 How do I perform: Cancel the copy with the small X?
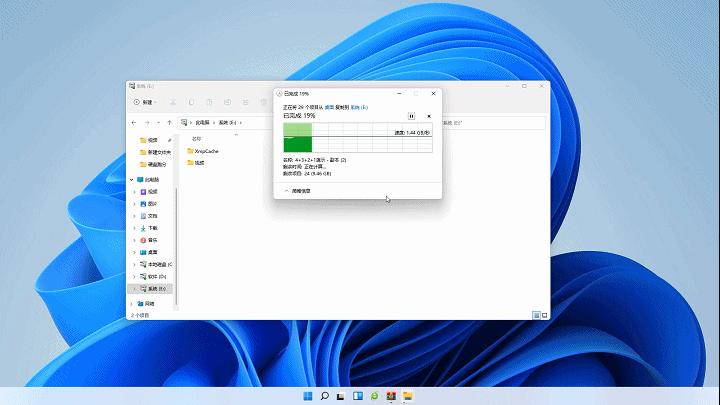coord(429,116)
